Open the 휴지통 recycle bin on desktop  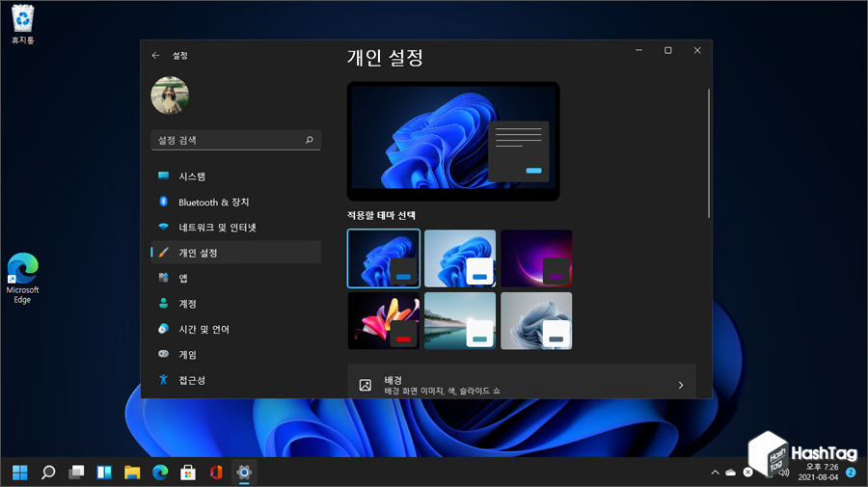23,24
